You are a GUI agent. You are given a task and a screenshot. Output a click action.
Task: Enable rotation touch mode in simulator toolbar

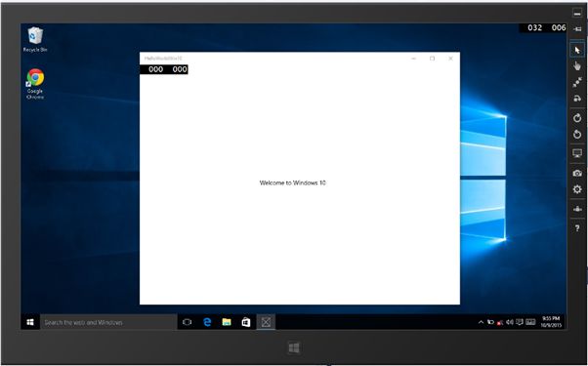click(577, 99)
